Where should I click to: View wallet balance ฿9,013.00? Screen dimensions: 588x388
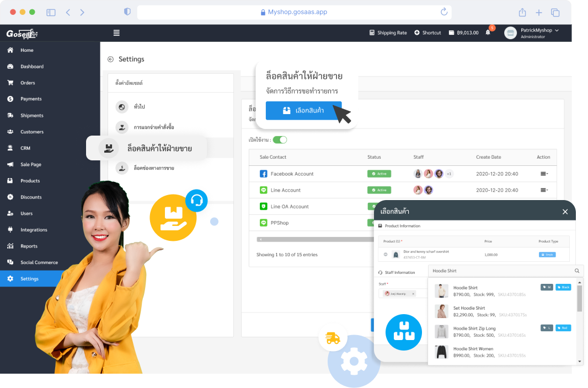pos(464,33)
